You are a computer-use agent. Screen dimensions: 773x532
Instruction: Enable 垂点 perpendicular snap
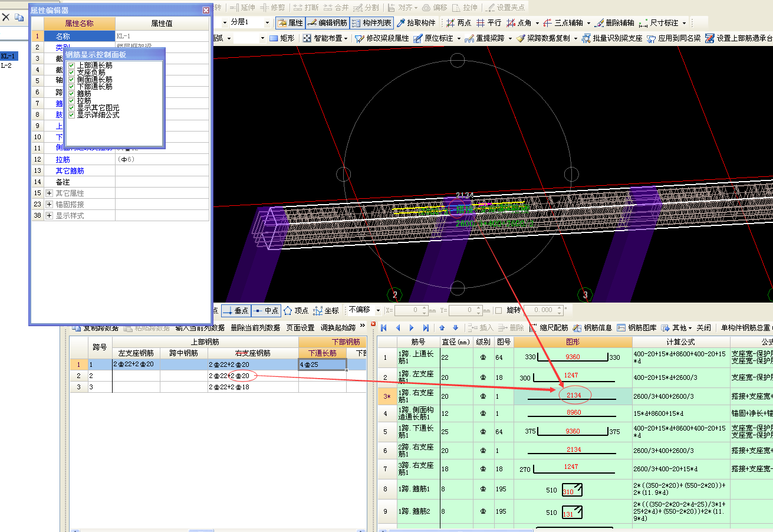tap(237, 310)
